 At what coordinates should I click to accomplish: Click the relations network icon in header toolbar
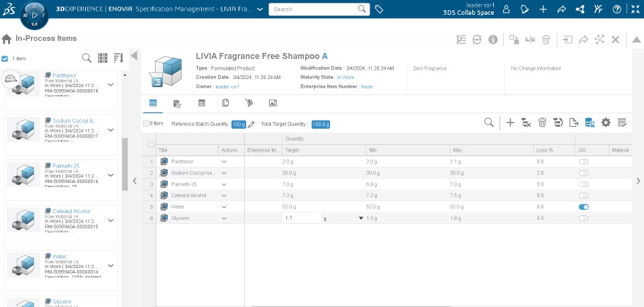pyautogui.click(x=600, y=40)
